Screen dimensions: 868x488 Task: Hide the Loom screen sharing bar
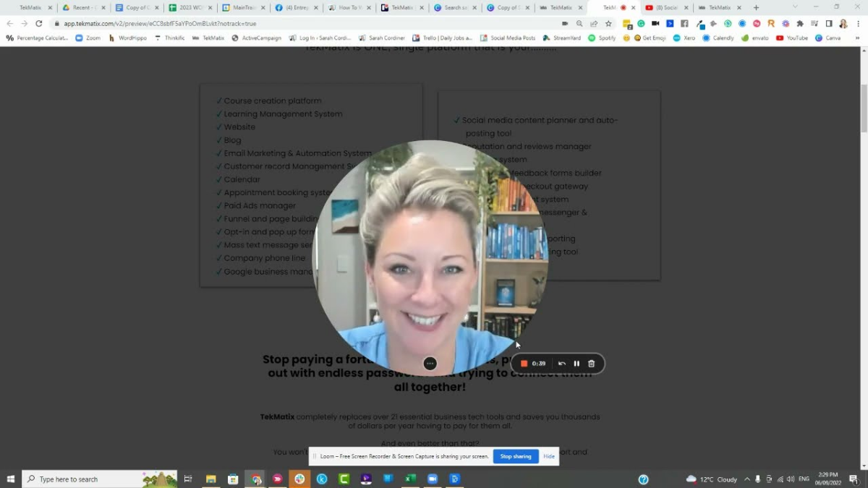click(549, 456)
